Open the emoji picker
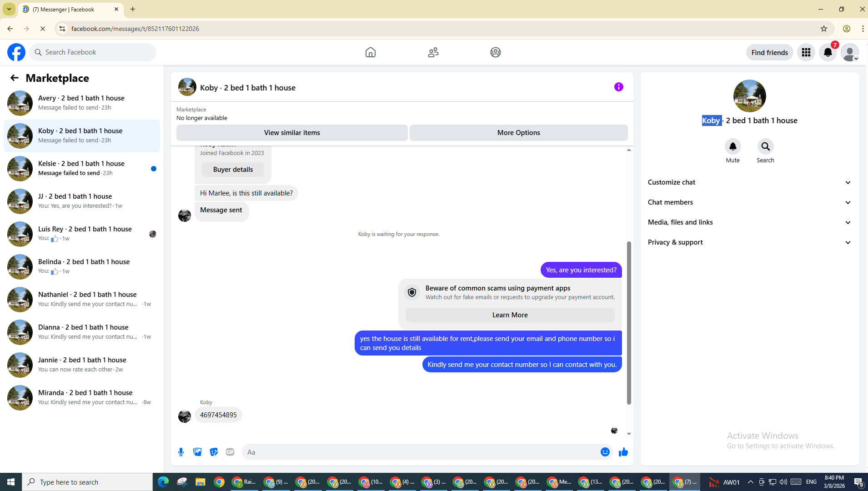The height and width of the screenshot is (491, 868). click(605, 452)
